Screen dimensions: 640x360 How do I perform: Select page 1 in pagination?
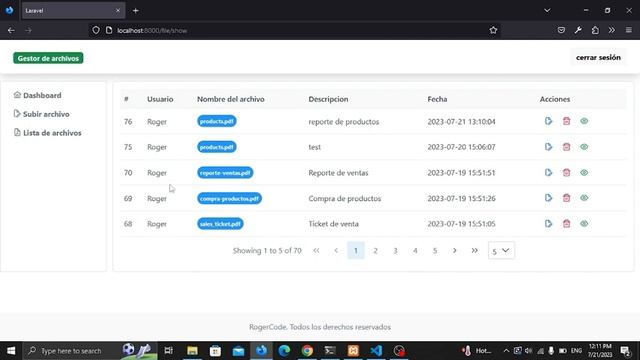point(356,251)
